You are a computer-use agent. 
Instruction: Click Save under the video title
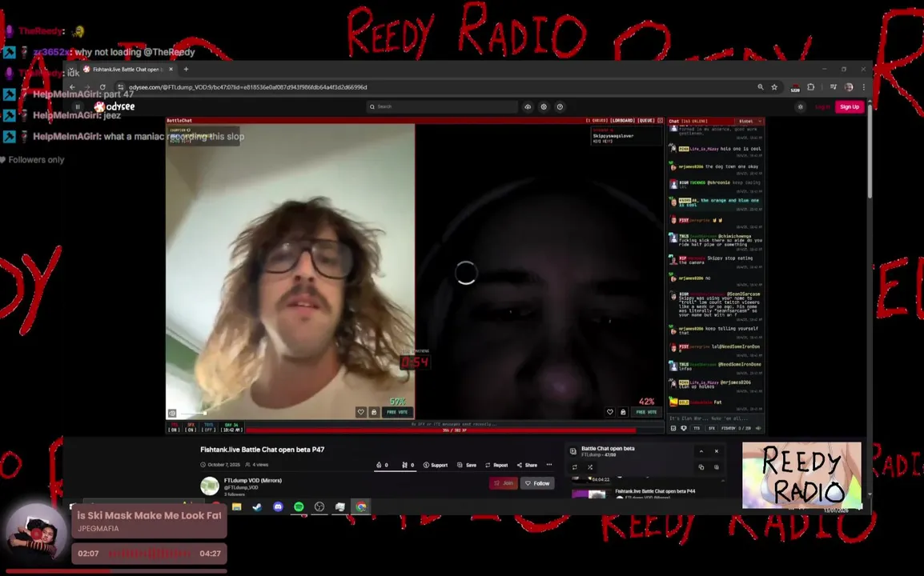click(x=467, y=466)
